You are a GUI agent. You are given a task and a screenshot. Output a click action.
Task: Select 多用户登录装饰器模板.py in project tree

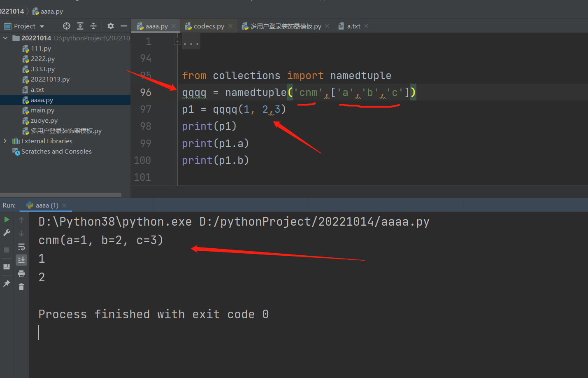point(66,131)
